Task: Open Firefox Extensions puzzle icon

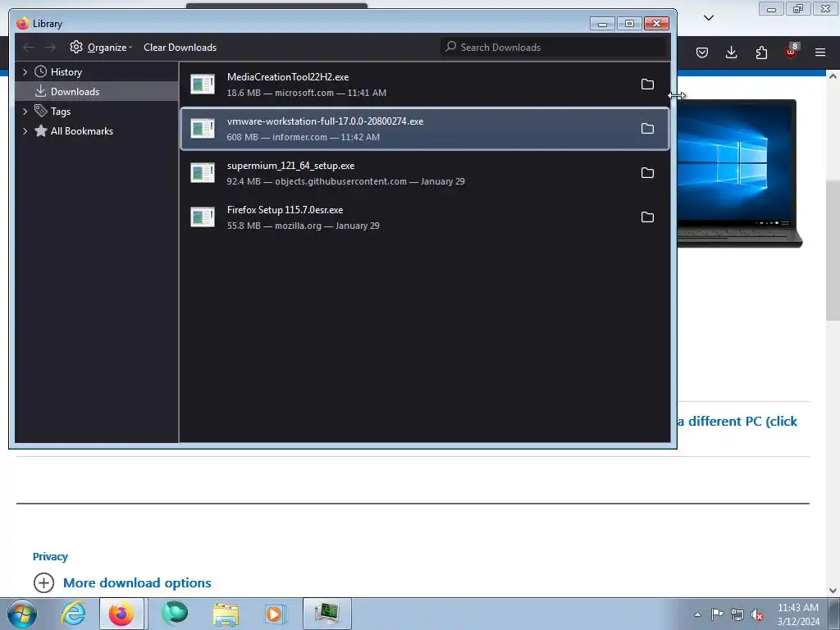Action: pos(761,52)
